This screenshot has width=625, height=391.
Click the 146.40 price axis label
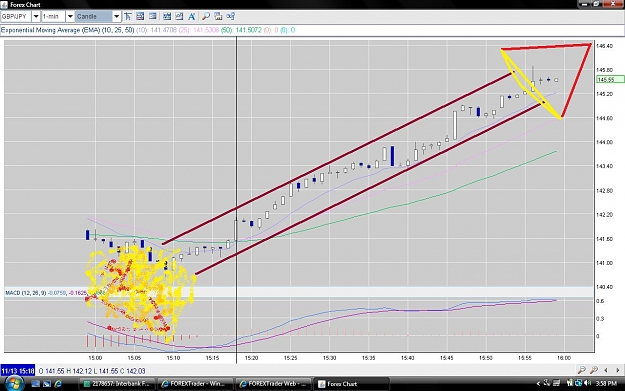coord(604,46)
